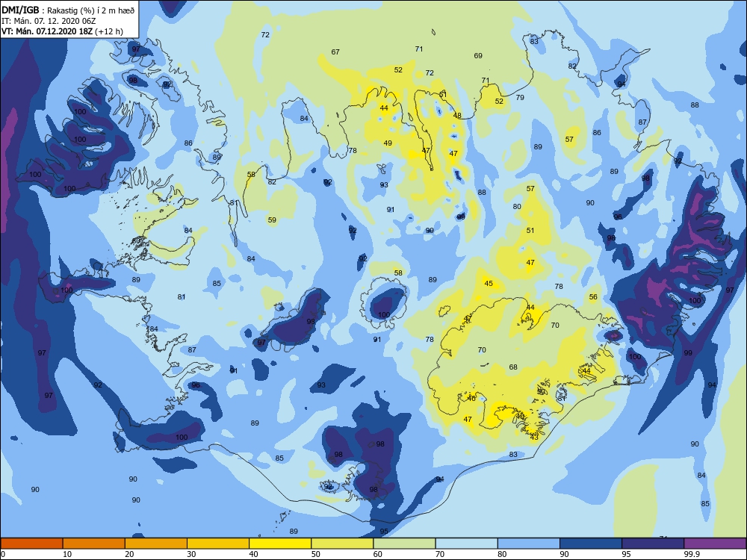
Task: Click the map humidity value '45'
Action: [489, 283]
